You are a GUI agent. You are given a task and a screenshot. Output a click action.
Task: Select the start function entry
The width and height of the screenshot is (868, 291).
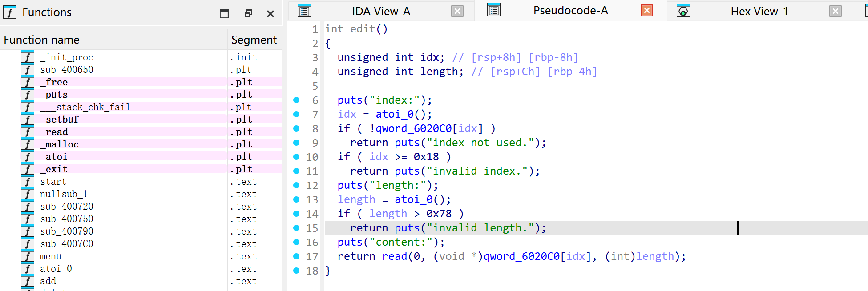click(53, 182)
